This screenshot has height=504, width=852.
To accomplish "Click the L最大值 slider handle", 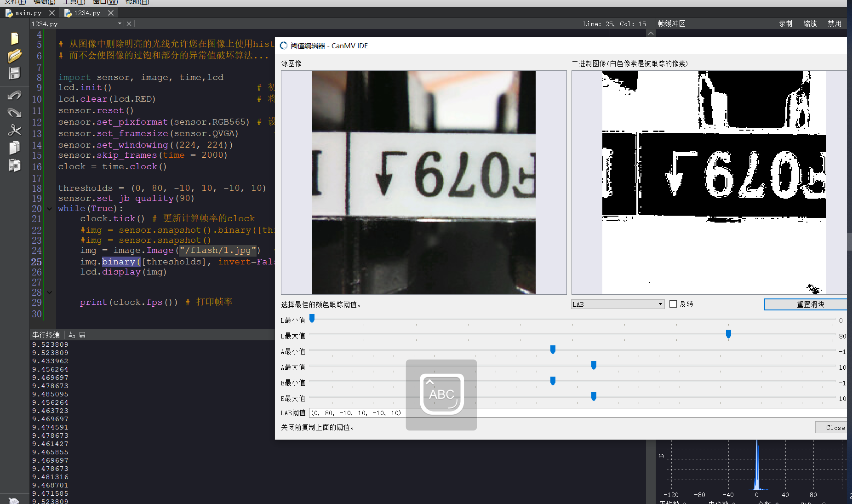I will [728, 334].
